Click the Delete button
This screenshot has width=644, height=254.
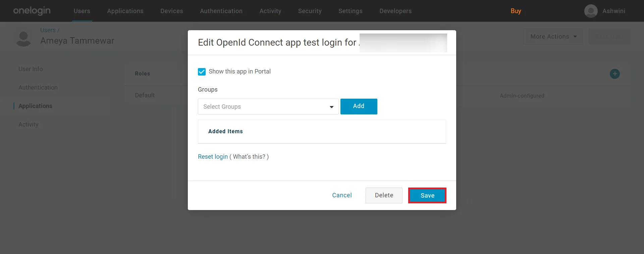[x=384, y=195]
